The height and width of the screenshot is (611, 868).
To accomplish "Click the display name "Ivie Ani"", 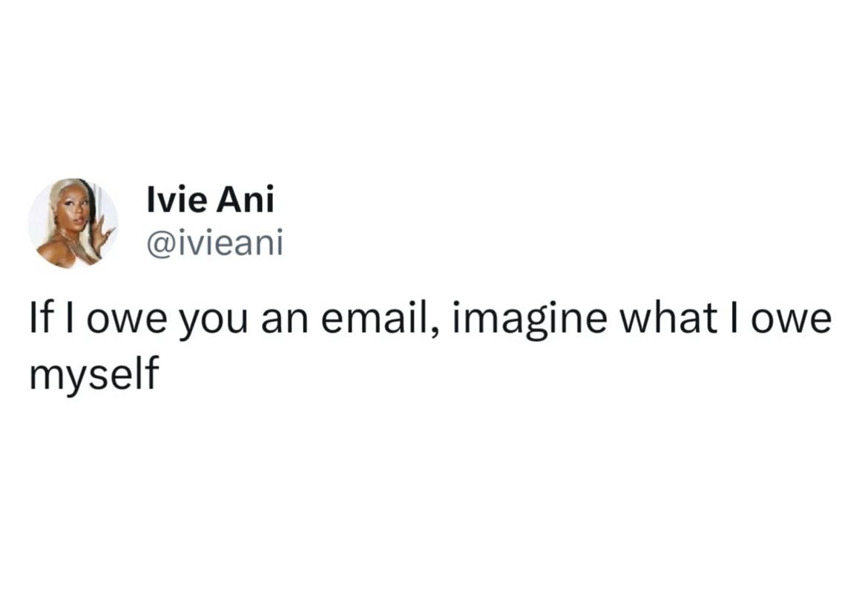I will (211, 201).
